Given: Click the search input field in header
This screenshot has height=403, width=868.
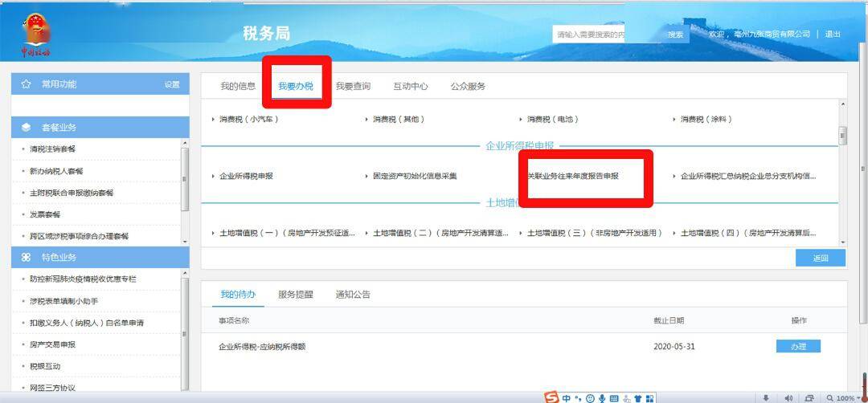Looking at the screenshot, I should pyautogui.click(x=589, y=35).
